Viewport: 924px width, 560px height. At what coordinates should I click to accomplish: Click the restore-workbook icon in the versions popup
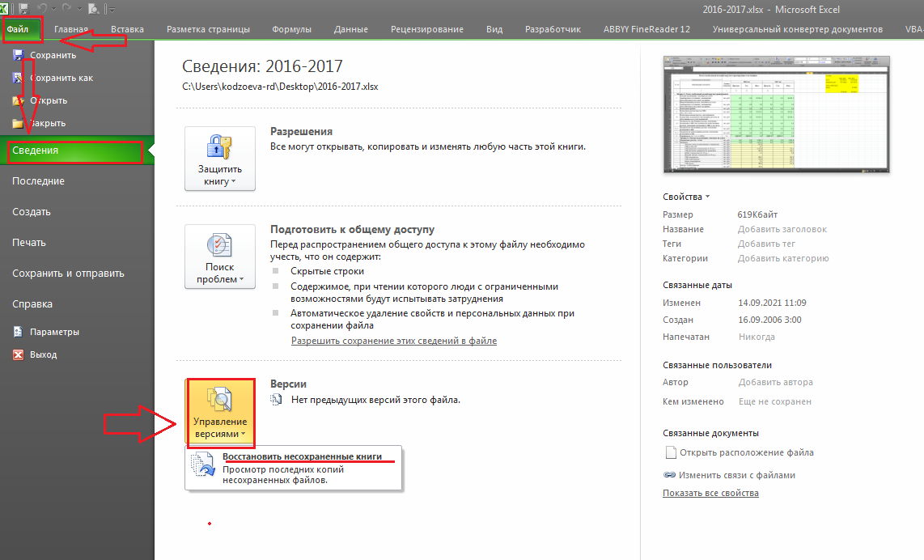(203, 465)
